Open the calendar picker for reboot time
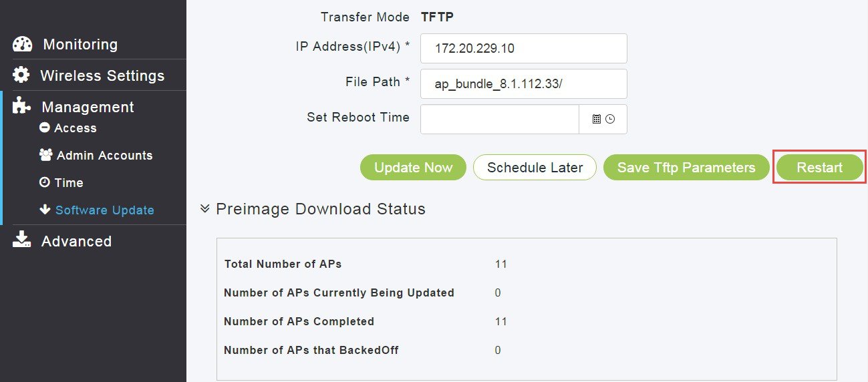Image resolution: width=868 pixels, height=382 pixels. click(597, 119)
